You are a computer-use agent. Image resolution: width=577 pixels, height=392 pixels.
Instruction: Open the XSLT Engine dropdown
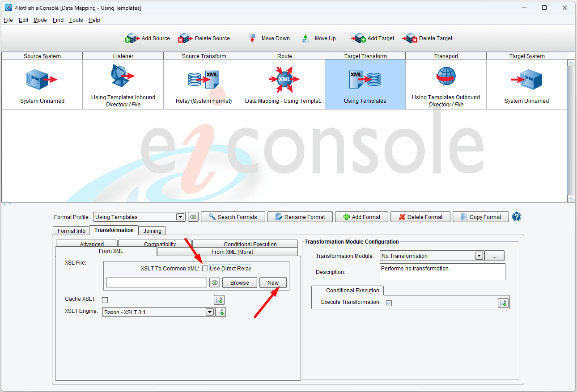point(210,312)
